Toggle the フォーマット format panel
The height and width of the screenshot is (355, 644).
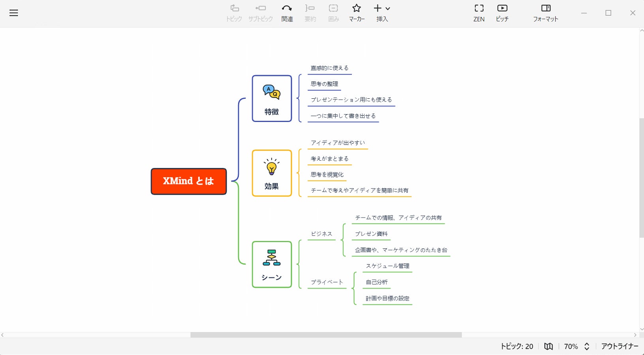[546, 13]
